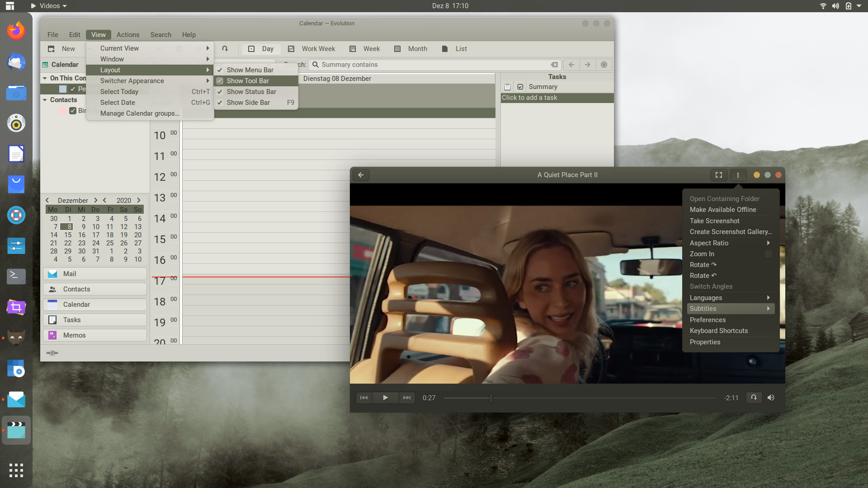Switch to Mail in the switcher
This screenshot has width=868, height=488.
coord(95,274)
